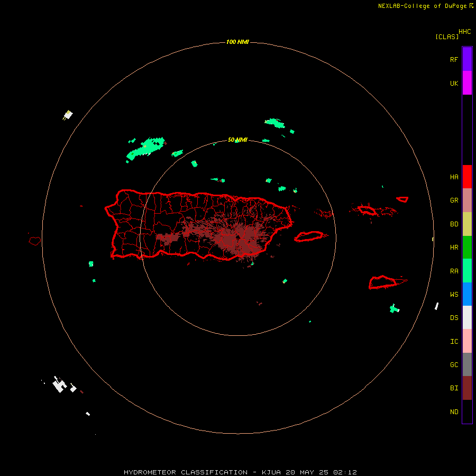Click the 20 MAY 25 date text

tap(307, 472)
